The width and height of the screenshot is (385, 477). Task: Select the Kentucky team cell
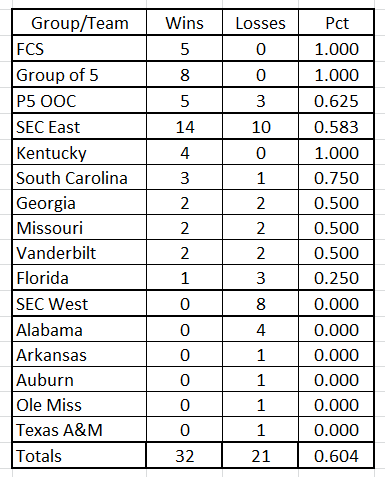click(79, 152)
